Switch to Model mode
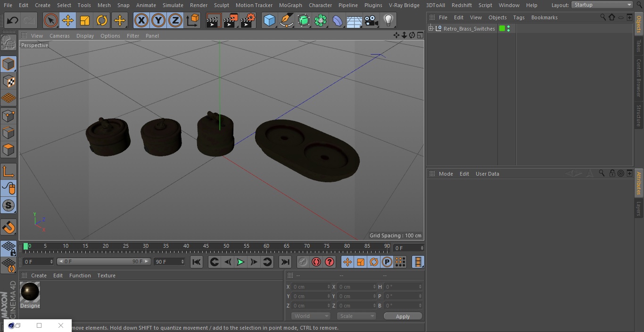This screenshot has height=332, width=644. point(8,64)
